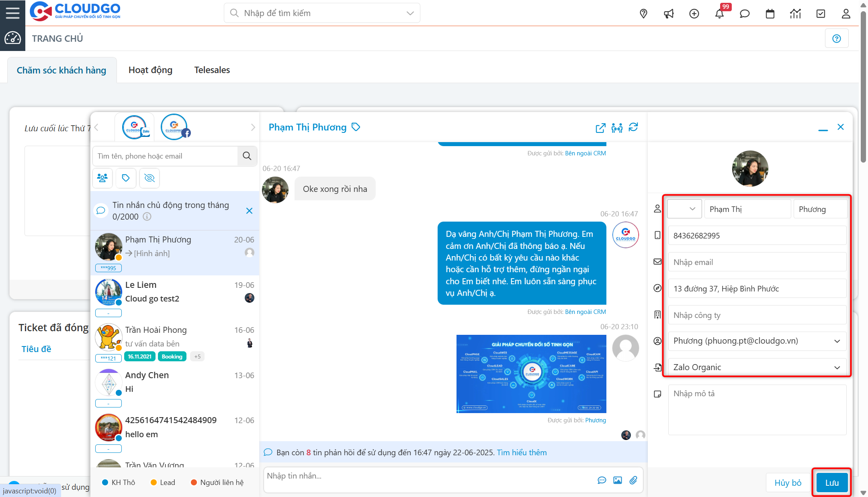
Task: Attach a file to the message
Action: pos(634,480)
